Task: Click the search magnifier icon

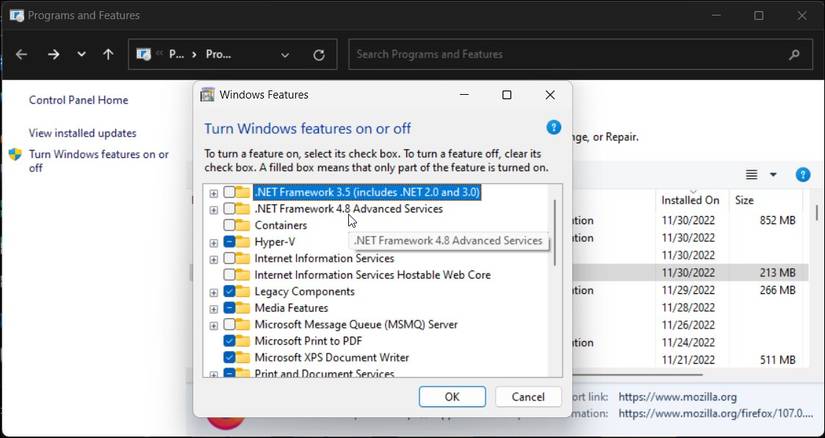Action: [794, 54]
